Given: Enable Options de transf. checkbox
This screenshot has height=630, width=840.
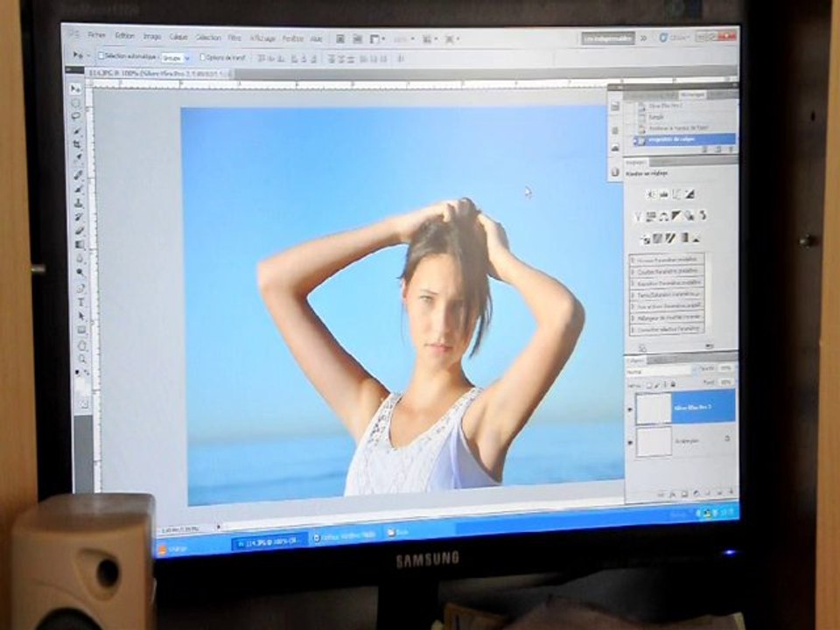Looking at the screenshot, I should click(x=202, y=57).
